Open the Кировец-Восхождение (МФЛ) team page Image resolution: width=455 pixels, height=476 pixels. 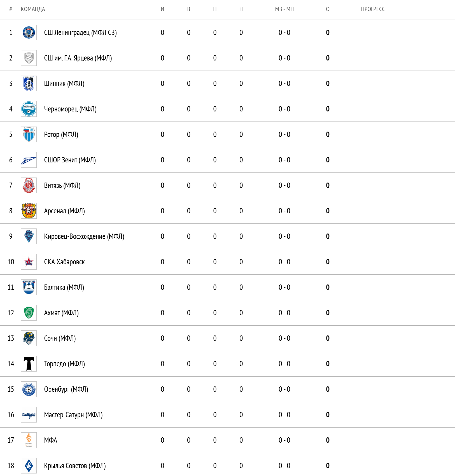coord(84,236)
